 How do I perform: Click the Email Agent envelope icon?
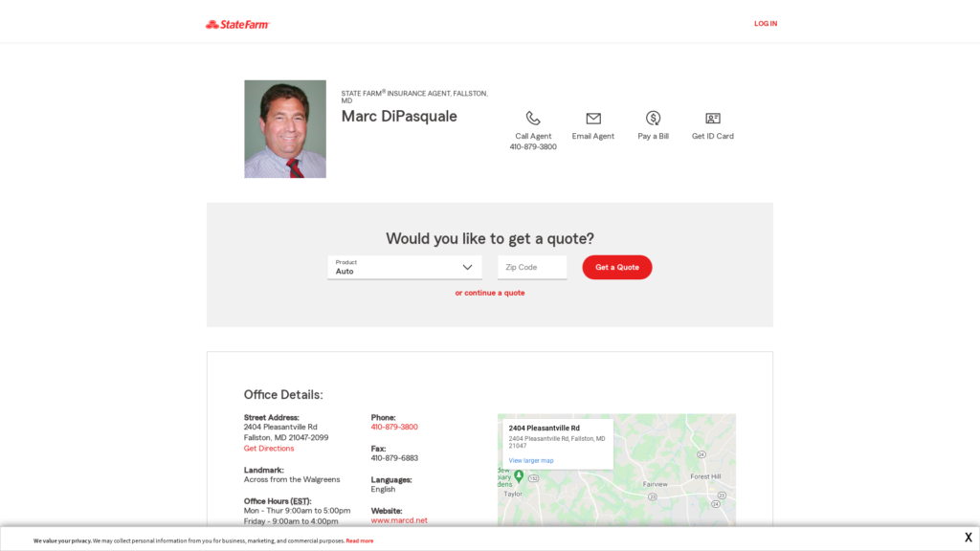click(593, 119)
